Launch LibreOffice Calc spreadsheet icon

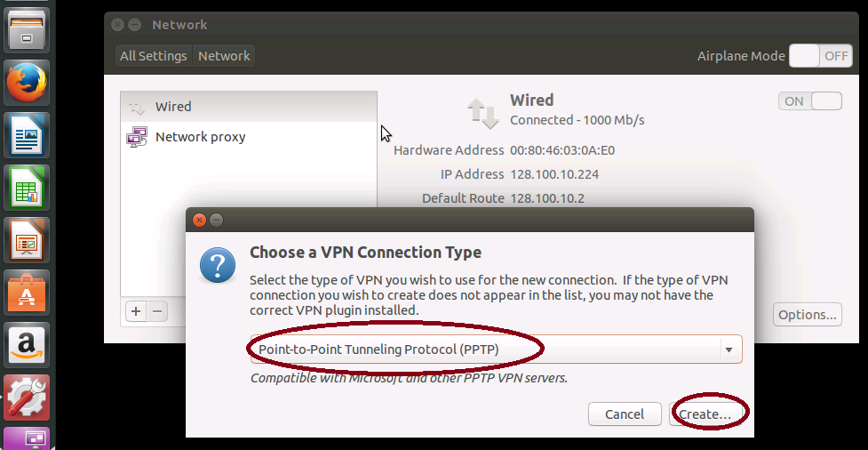tap(27, 188)
